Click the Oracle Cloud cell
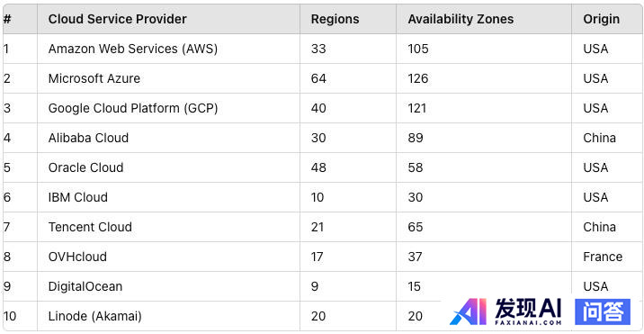This screenshot has height=334, width=644. (168, 167)
